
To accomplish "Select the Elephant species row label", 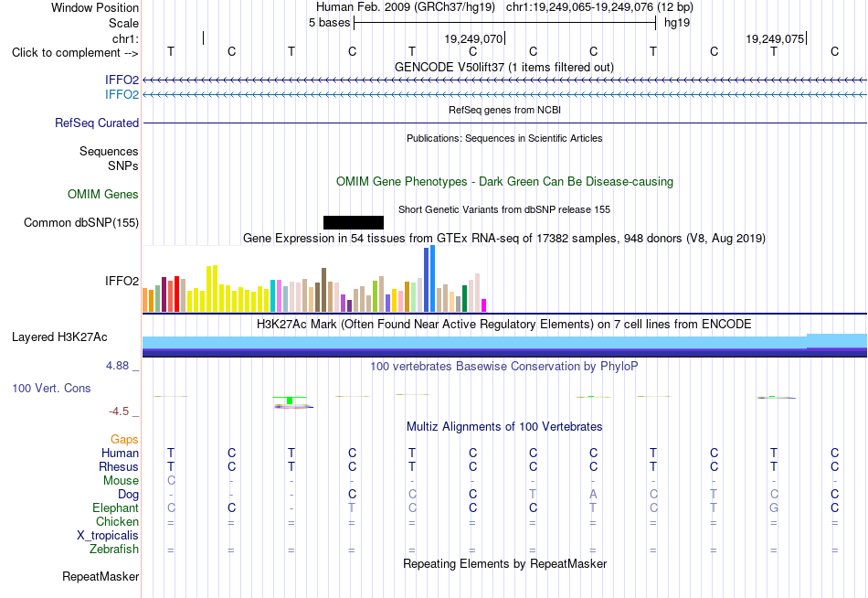I will [x=115, y=507].
